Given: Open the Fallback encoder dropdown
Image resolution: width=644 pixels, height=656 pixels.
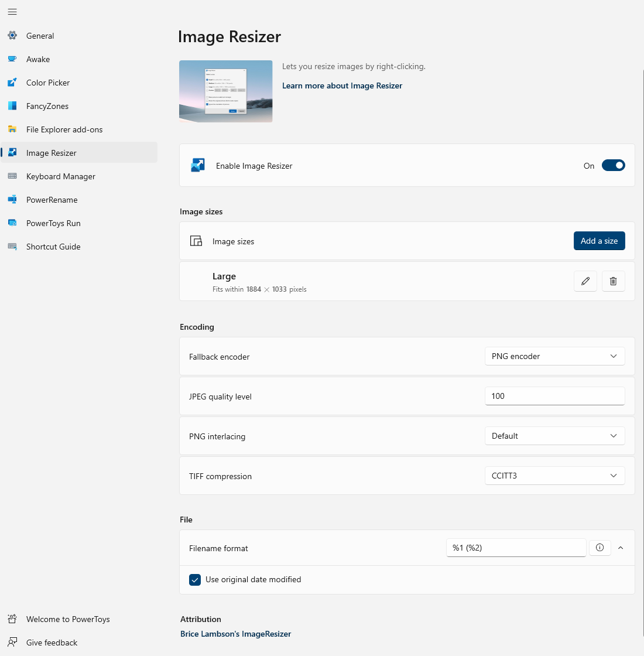Looking at the screenshot, I should coord(554,356).
